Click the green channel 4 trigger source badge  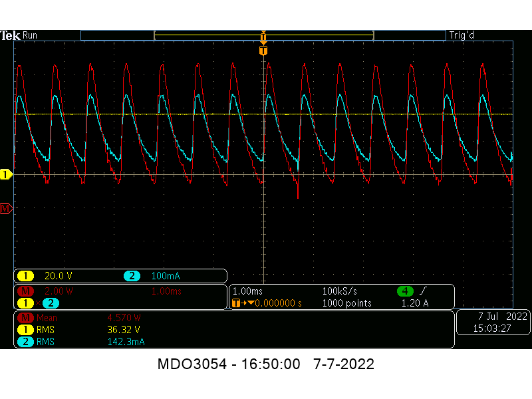pyautogui.click(x=404, y=291)
